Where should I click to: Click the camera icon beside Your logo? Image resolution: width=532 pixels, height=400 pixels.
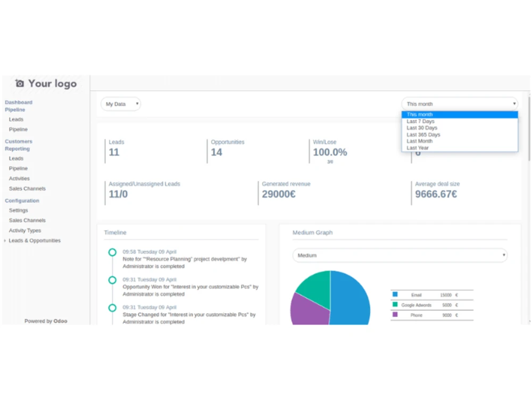(x=20, y=84)
